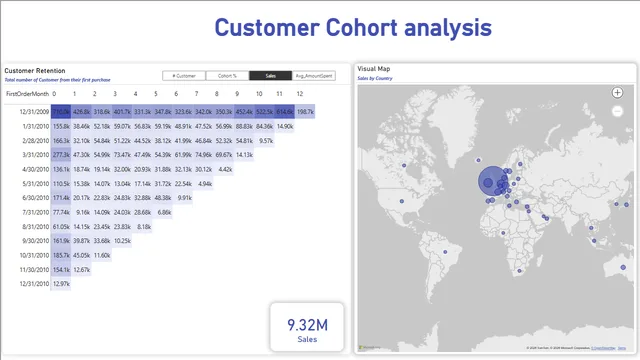Click the Sales by Country subtitle
The image size is (640, 360).
[x=375, y=78]
